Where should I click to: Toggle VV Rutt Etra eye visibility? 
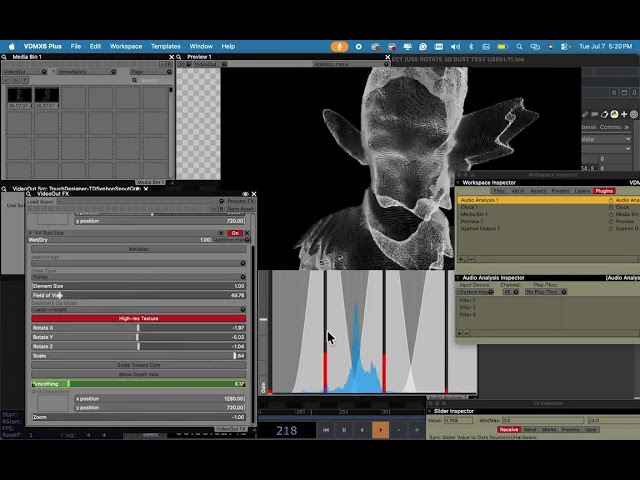pos(221,233)
